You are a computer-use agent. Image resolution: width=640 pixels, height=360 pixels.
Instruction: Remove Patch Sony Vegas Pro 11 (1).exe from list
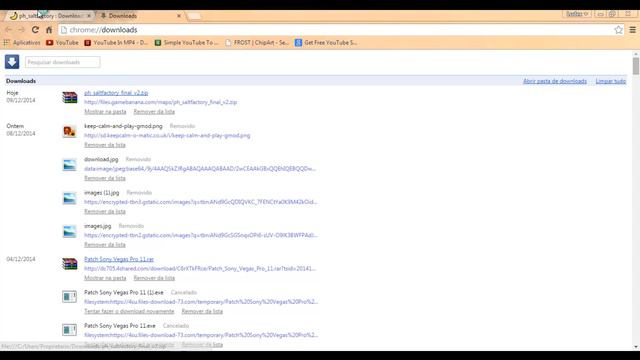coord(202,311)
